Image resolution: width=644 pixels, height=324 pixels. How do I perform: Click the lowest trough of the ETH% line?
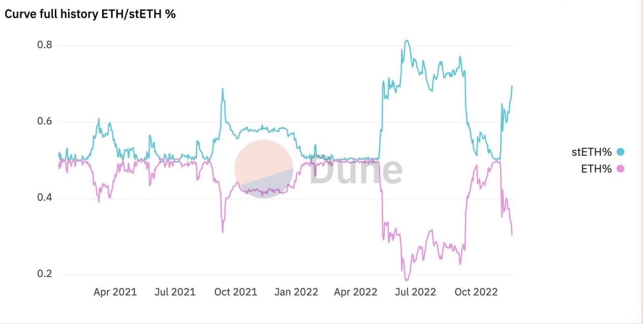[407, 279]
